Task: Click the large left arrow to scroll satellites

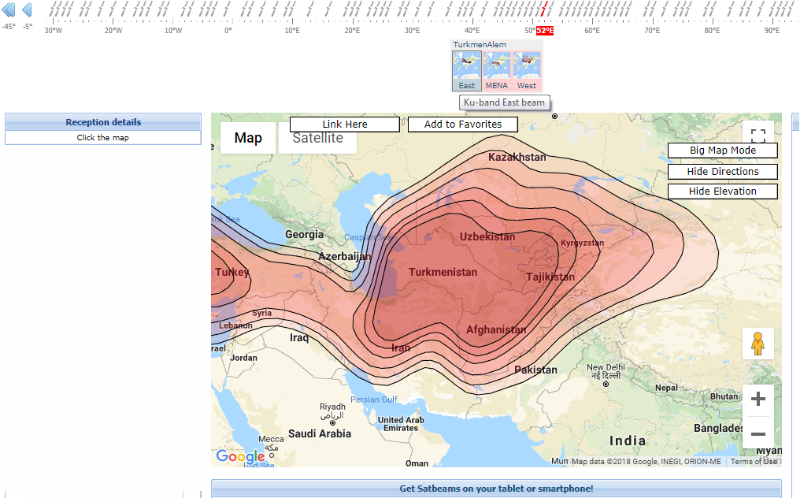Action: pyautogui.click(x=9, y=10)
